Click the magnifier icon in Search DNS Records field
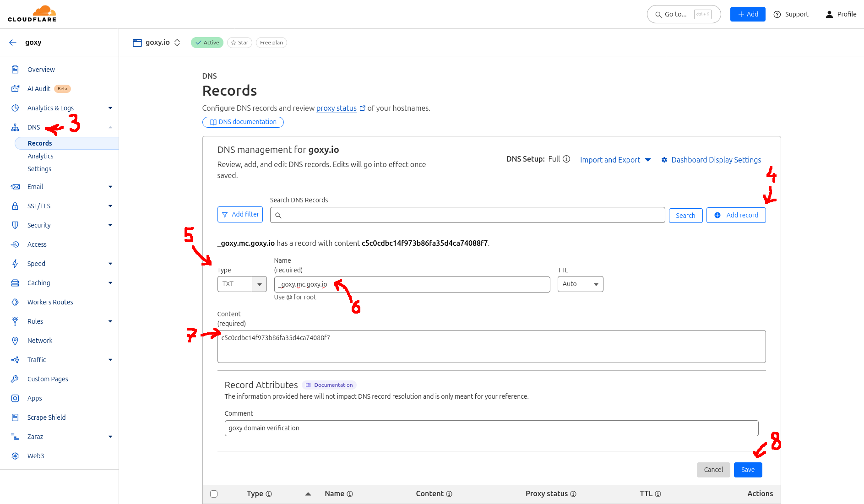 click(x=278, y=215)
